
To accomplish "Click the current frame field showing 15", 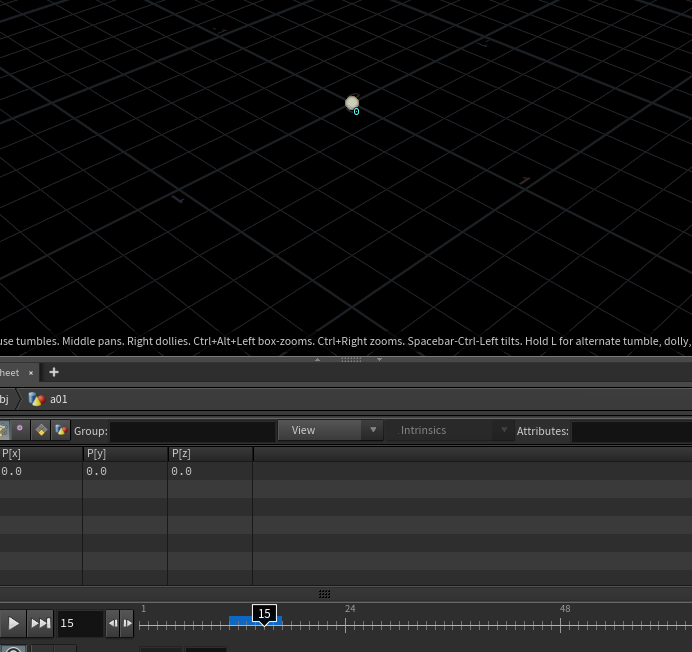I will click(80, 623).
